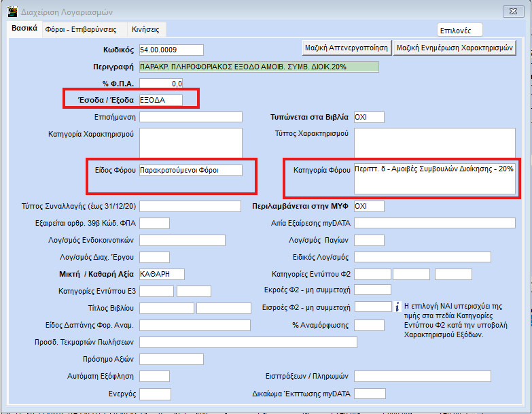
Task: Open the Επιλογές menu
Action: point(460,30)
